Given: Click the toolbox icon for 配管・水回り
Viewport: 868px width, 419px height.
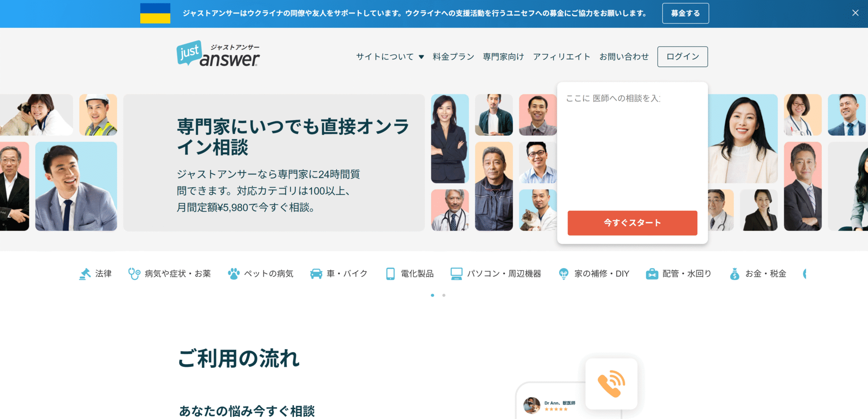Looking at the screenshot, I should pos(652,274).
